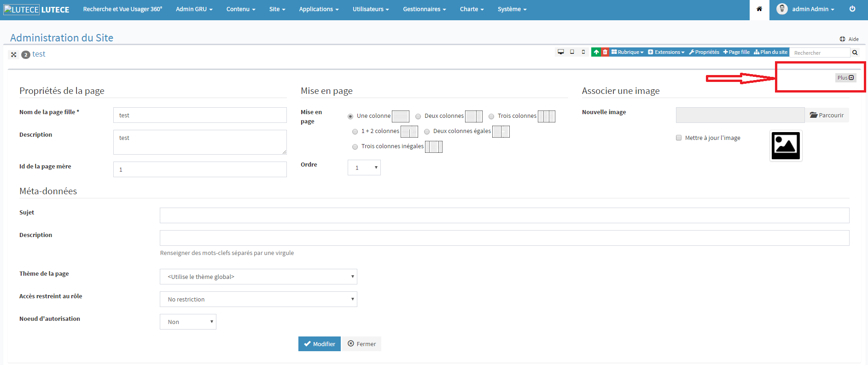The height and width of the screenshot is (365, 868).
Task: Select the Deux colonnes layout
Action: pos(418,116)
